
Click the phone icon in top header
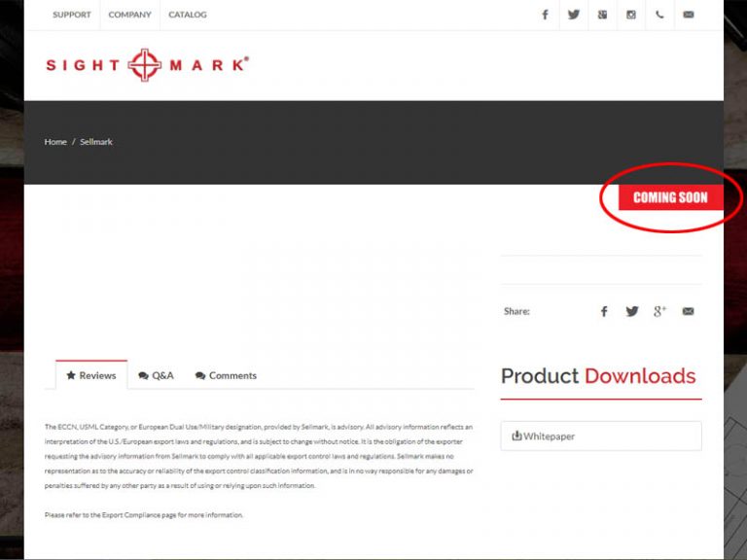(x=659, y=15)
